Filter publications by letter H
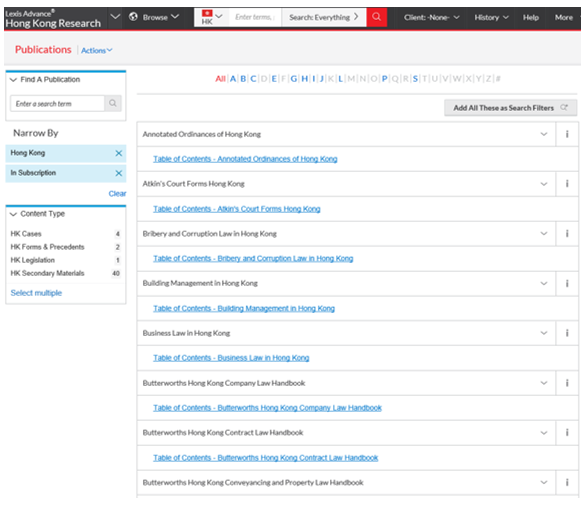This screenshot has height=507, width=584. [x=305, y=79]
